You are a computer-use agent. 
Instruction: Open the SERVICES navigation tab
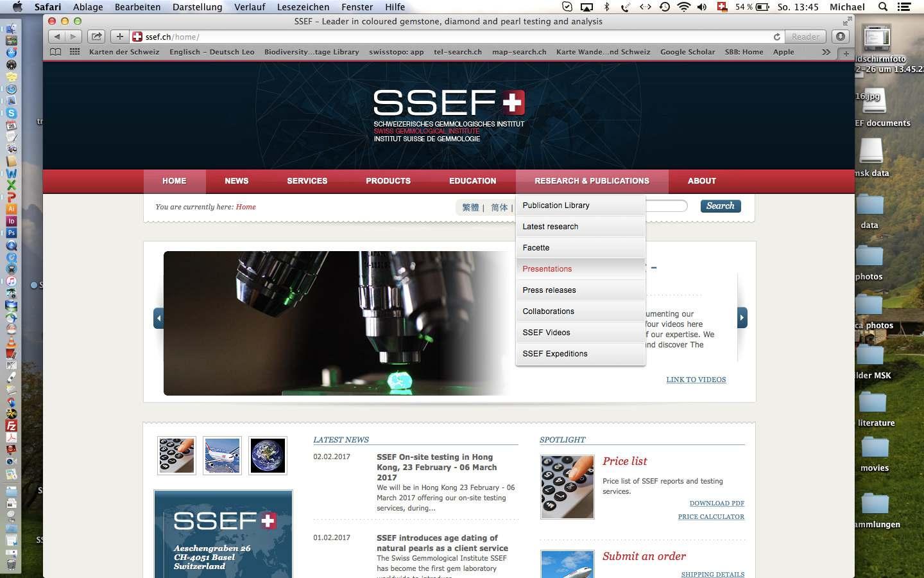[307, 181]
